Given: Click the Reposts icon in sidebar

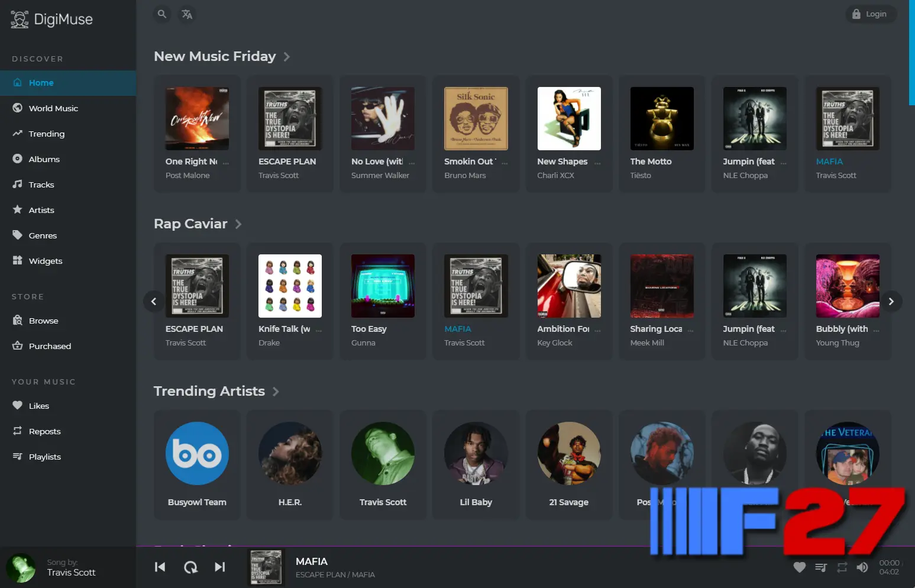Looking at the screenshot, I should point(18,431).
